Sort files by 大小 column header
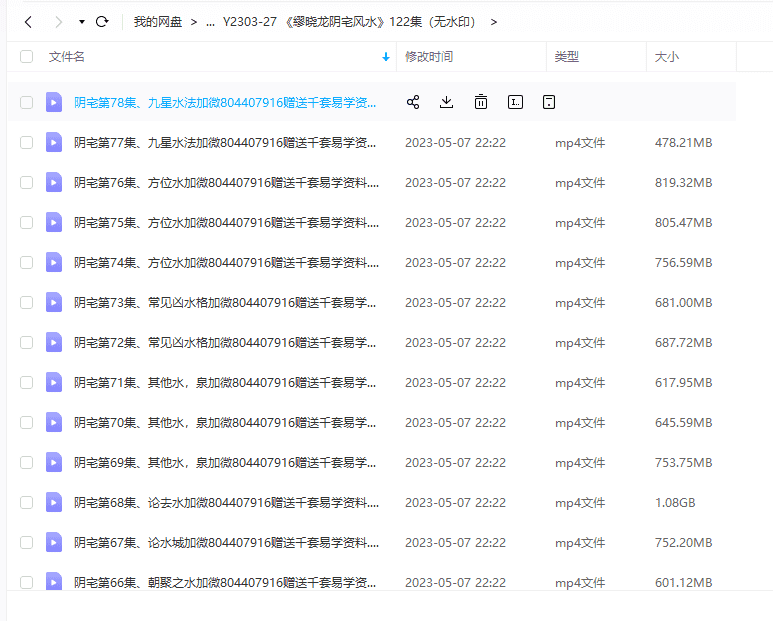Viewport: 773px width, 621px height. click(667, 57)
